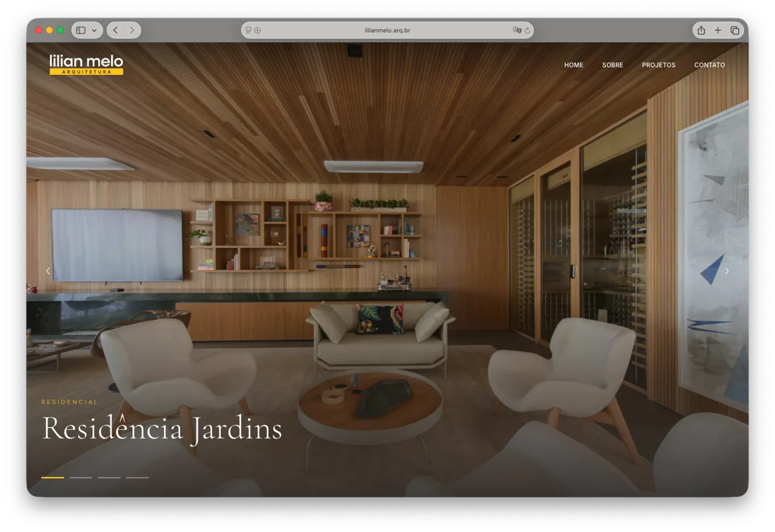Click the lilian melo Arquitetura logo
The height and width of the screenshot is (532, 775).
(87, 65)
